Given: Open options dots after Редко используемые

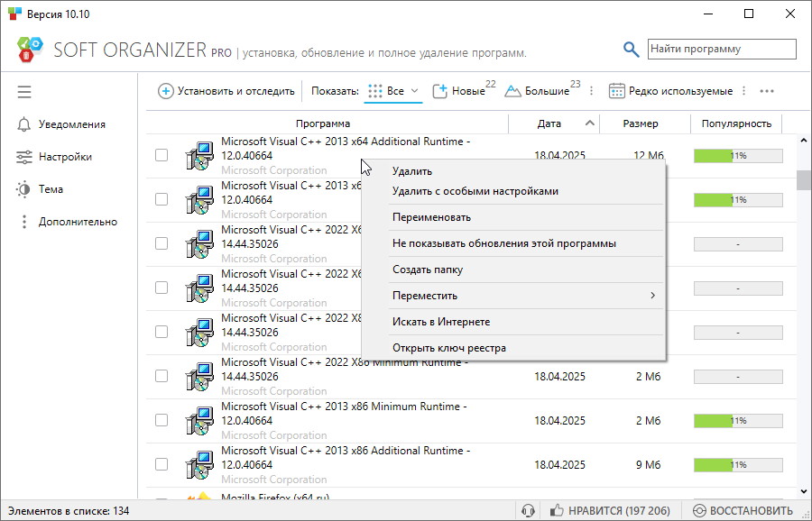Looking at the screenshot, I should point(743,92).
